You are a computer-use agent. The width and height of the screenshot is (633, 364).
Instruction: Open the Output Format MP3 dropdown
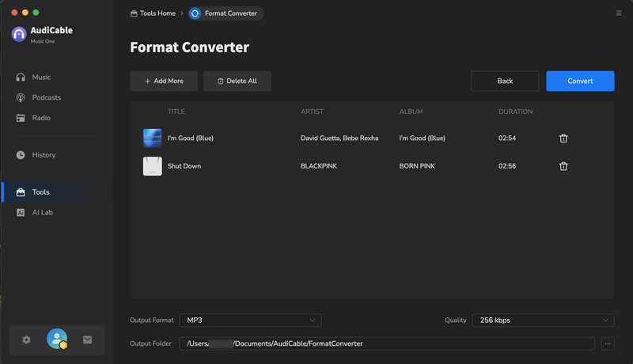coord(250,320)
